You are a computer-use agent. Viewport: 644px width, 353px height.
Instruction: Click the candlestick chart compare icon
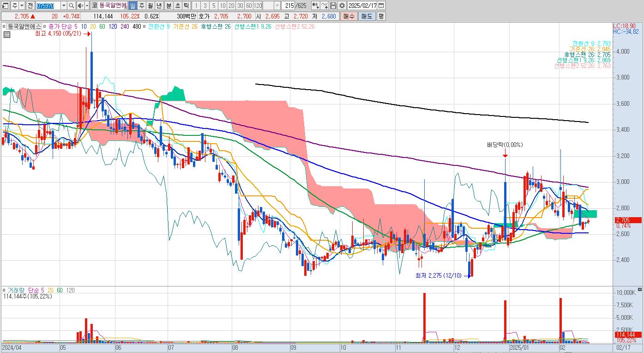pyautogui.click(x=316, y=6)
